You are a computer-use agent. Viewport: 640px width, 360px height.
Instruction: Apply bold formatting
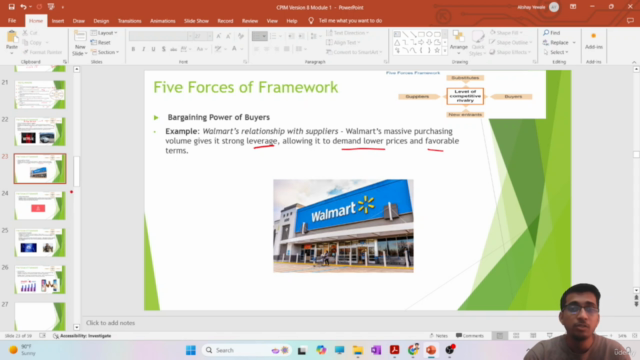[133, 49]
